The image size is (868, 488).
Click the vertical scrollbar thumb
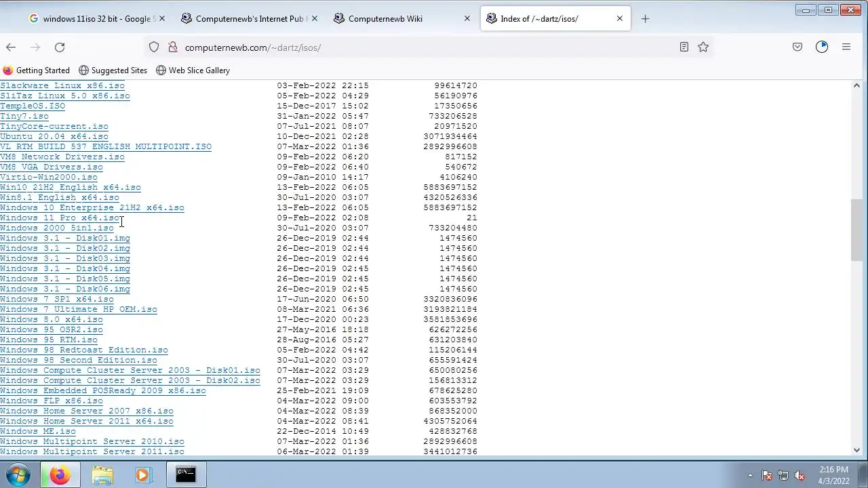click(x=857, y=230)
